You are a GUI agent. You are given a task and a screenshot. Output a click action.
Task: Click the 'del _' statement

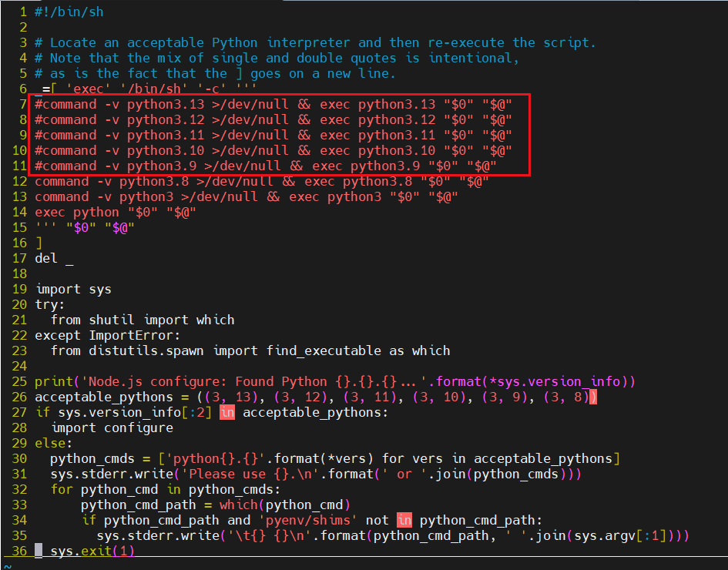tap(54, 258)
